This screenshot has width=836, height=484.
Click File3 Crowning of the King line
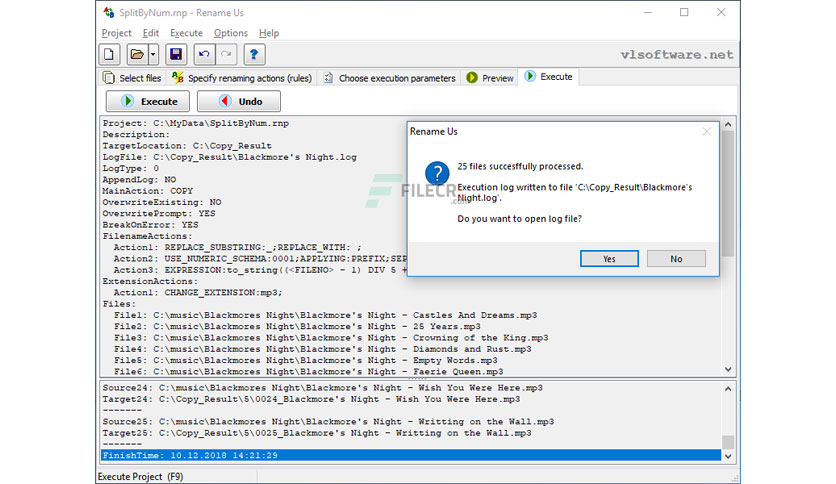pyautogui.click(x=331, y=338)
